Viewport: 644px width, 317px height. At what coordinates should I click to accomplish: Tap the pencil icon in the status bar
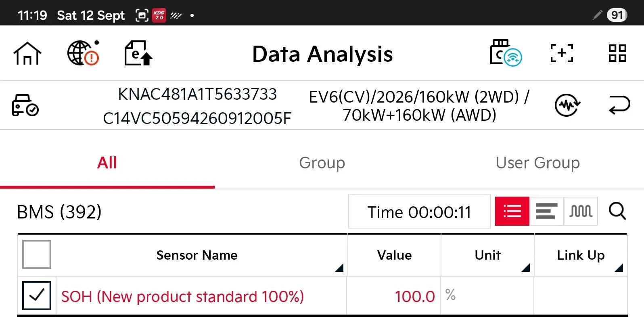(598, 15)
